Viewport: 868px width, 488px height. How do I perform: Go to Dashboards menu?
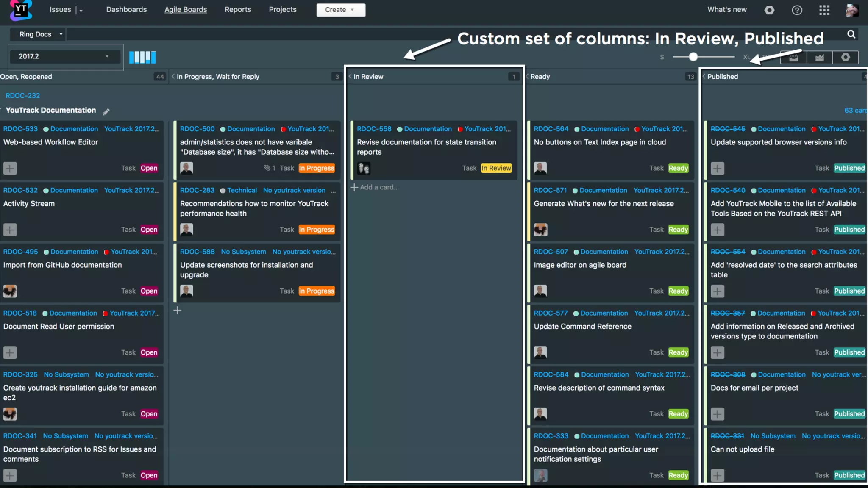[126, 10]
